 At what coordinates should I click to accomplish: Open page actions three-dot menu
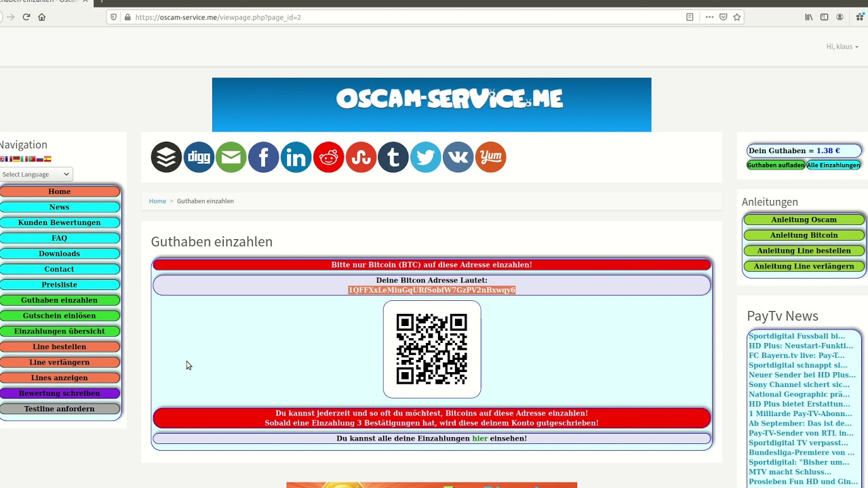[x=709, y=17]
